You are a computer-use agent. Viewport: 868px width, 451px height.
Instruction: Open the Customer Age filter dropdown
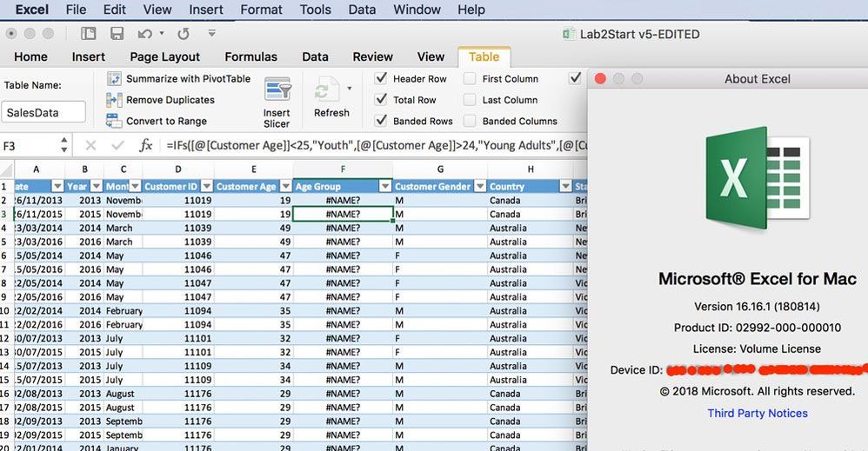[285, 187]
